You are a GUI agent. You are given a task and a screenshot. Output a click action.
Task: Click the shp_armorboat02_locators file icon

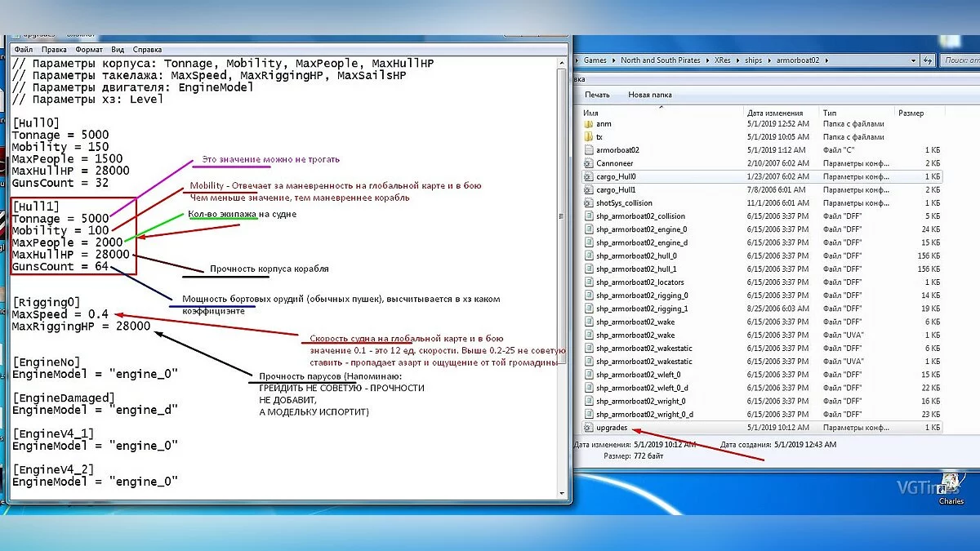pyautogui.click(x=588, y=282)
